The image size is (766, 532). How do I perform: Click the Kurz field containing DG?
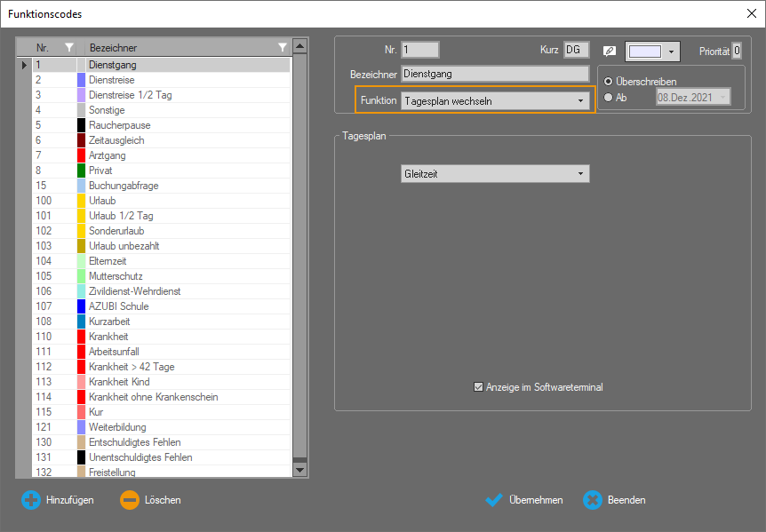click(576, 50)
